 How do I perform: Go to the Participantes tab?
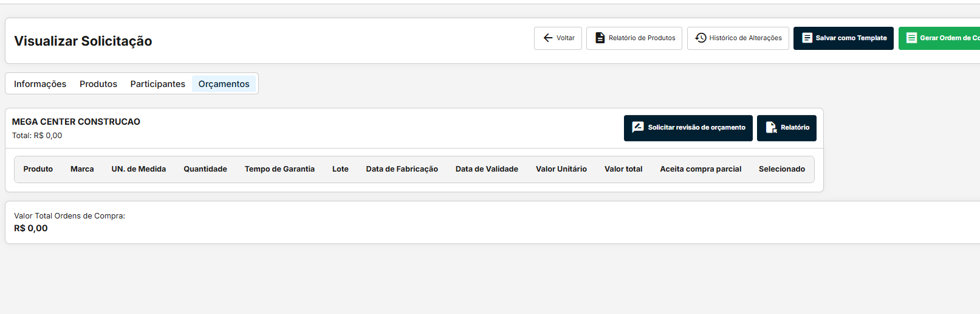click(157, 84)
